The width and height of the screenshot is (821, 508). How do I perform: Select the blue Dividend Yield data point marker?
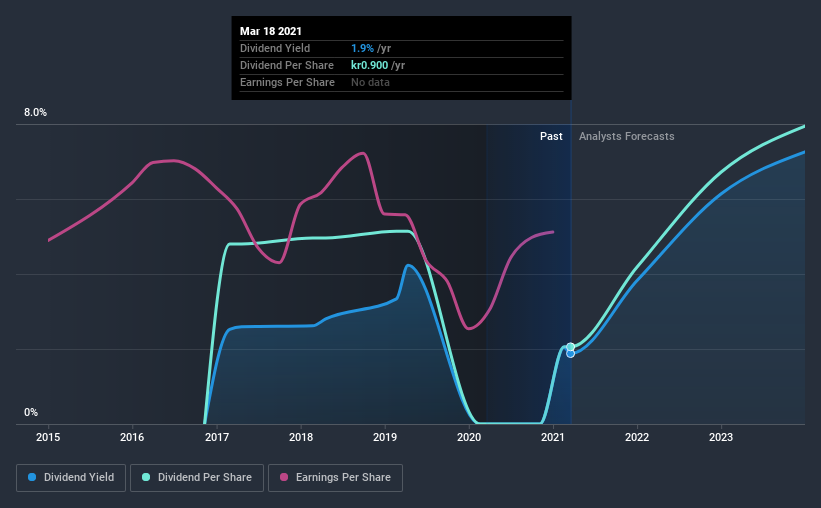click(570, 354)
